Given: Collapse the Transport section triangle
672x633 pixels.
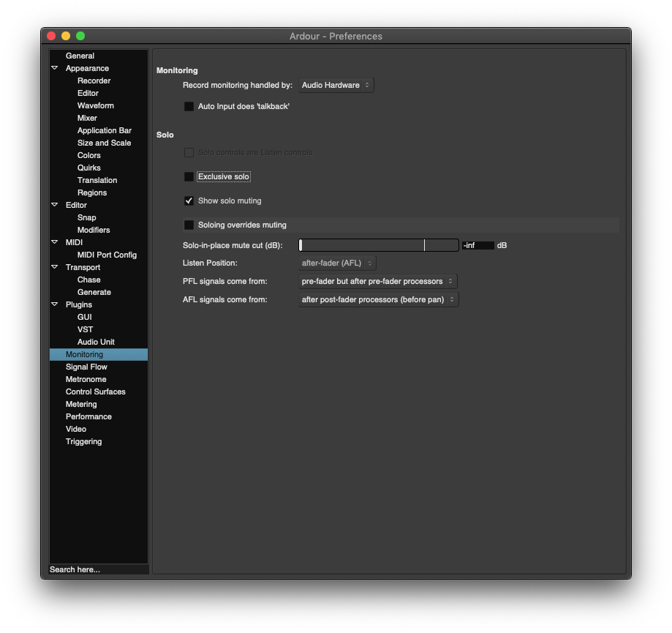Looking at the screenshot, I should pos(55,267).
